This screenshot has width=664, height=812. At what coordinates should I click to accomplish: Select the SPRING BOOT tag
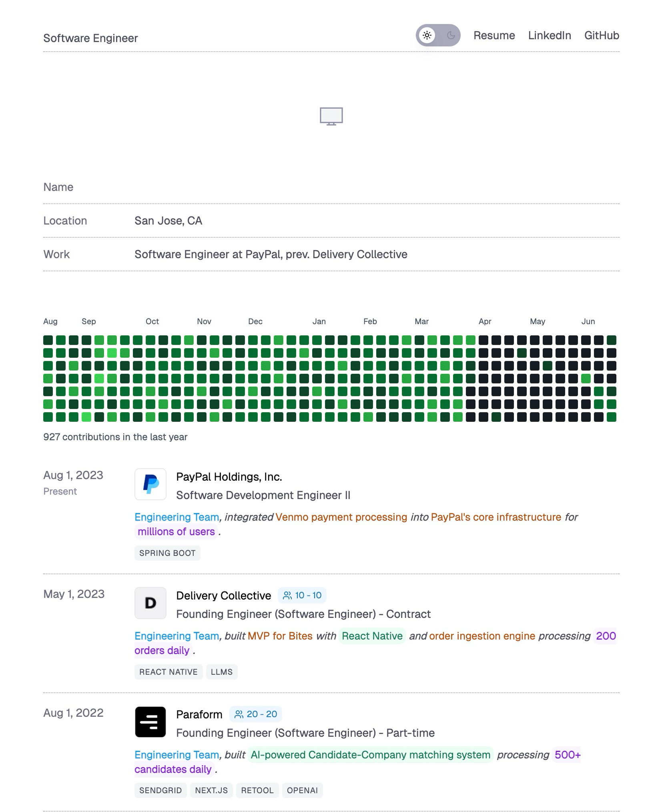tap(167, 553)
